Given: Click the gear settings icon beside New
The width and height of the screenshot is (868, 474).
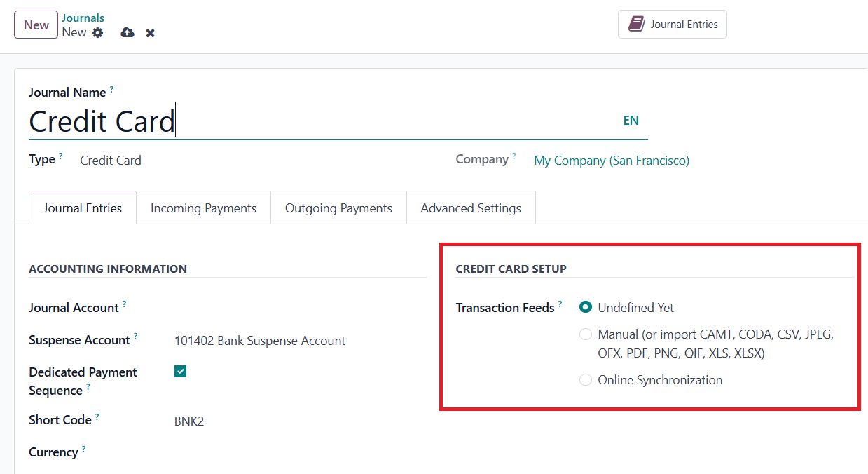Looking at the screenshot, I should (x=97, y=32).
